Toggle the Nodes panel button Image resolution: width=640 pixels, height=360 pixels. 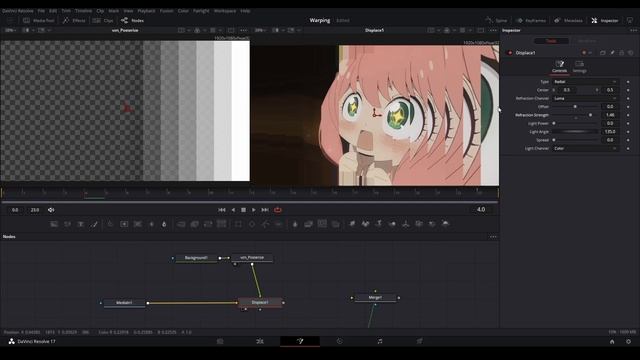[132, 20]
